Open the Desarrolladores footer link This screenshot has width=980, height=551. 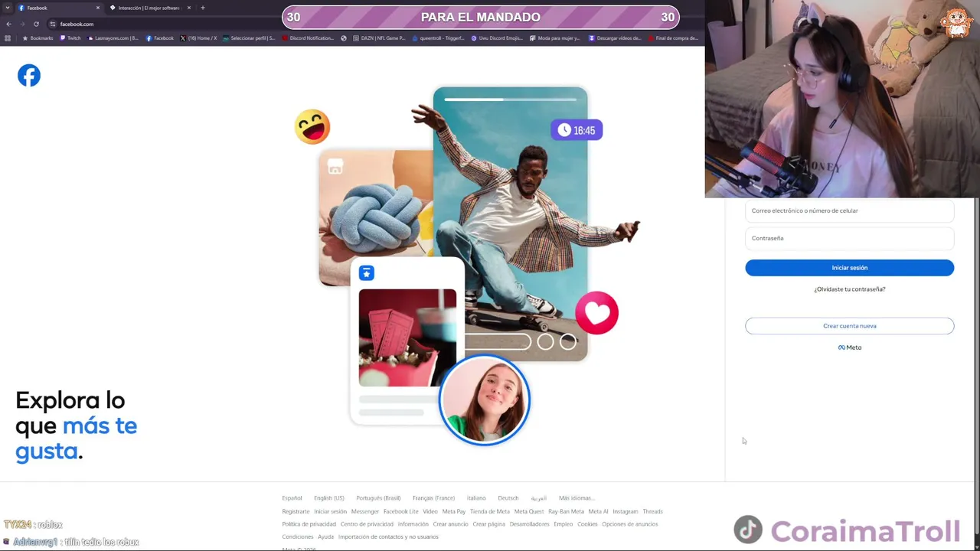pyautogui.click(x=530, y=524)
